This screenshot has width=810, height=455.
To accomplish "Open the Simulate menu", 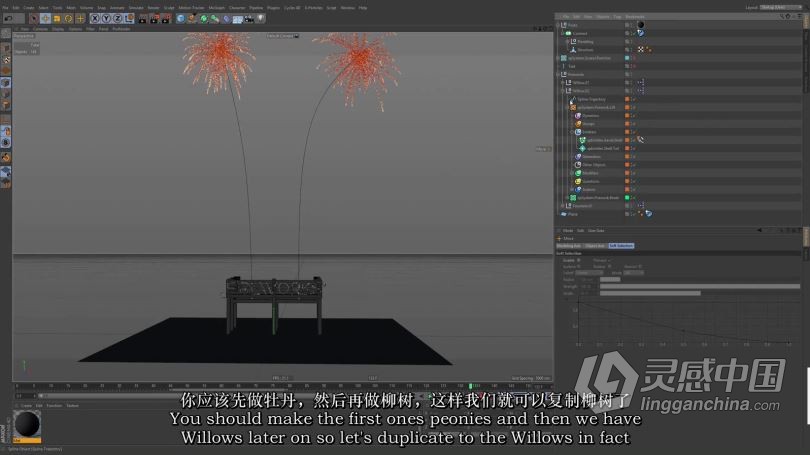I will tap(136, 8).
